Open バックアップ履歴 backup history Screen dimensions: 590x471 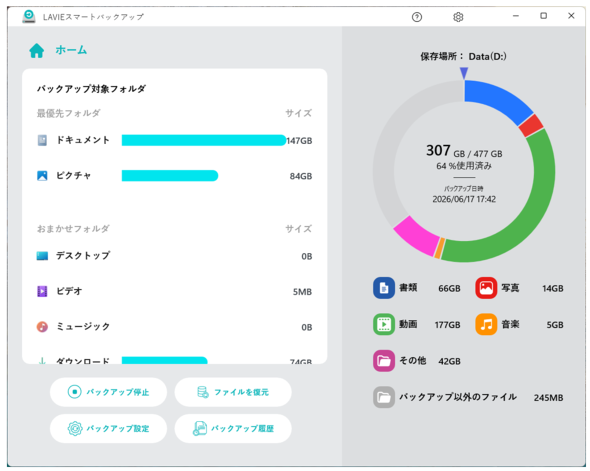tap(233, 428)
